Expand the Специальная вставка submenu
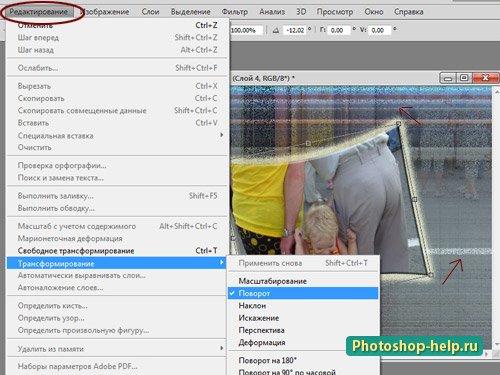Image resolution: width=500 pixels, height=375 pixels. 117,135
